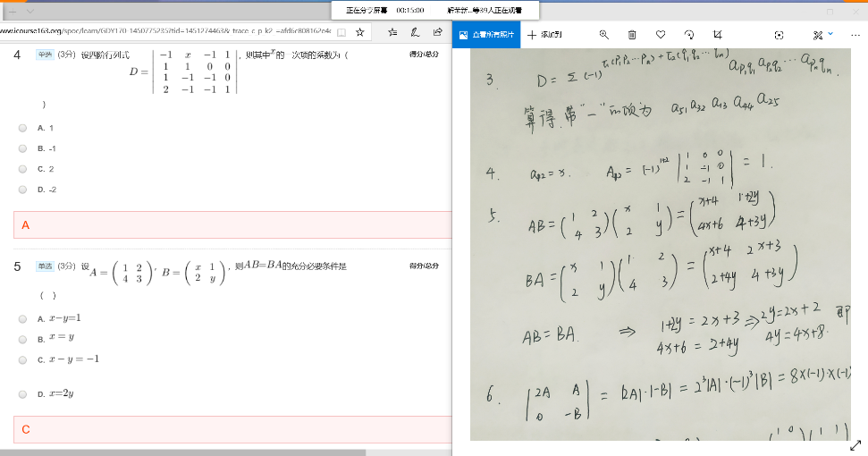Click the horizontal scrollbar at browser bottom

tap(179, 452)
